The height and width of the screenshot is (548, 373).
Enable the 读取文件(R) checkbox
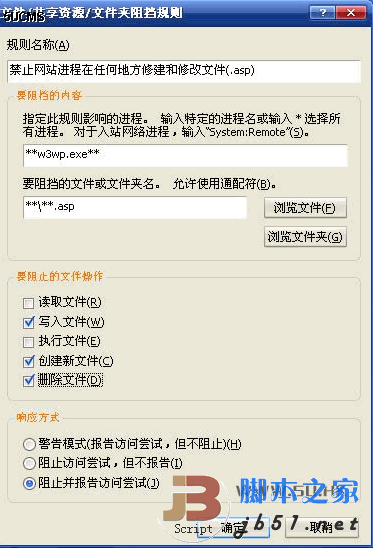pos(28,303)
